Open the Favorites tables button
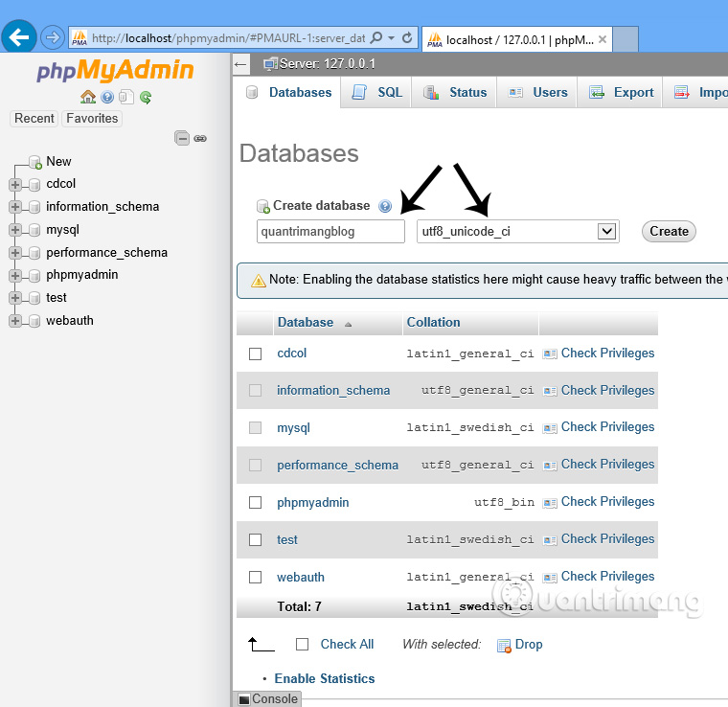 click(92, 119)
